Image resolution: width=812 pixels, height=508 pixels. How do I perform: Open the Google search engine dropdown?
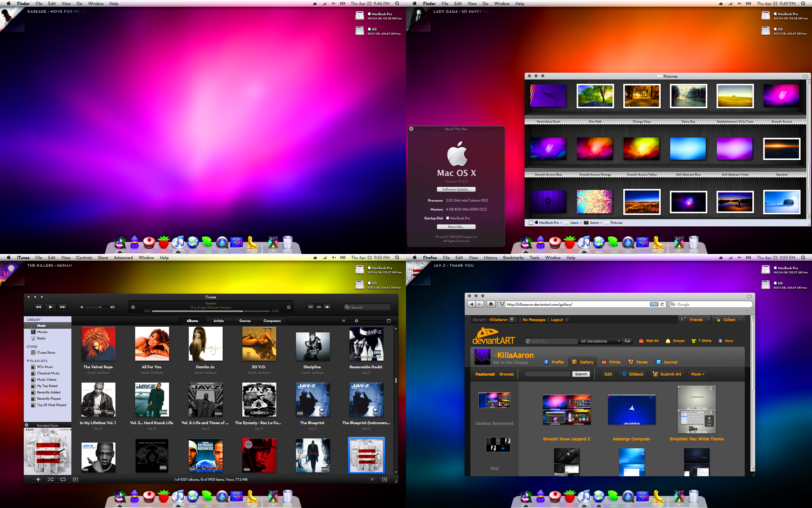(x=673, y=304)
